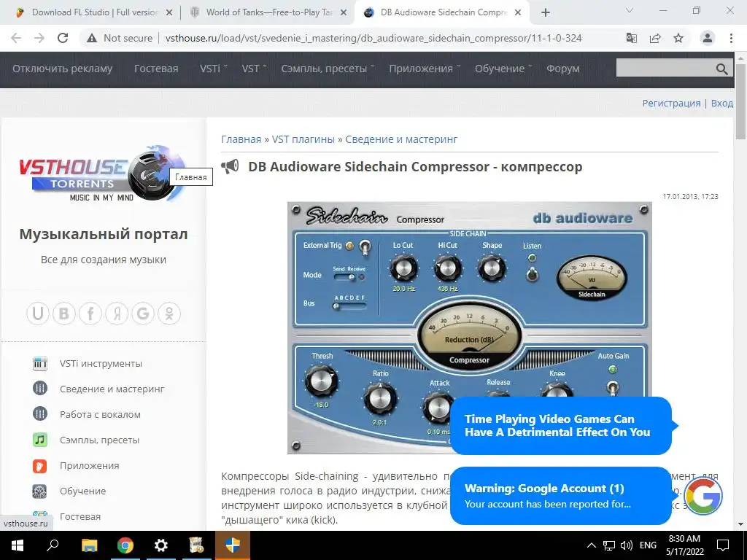Expand the Сэмплы, пресеты dropdown
747x560 pixels.
tap(328, 69)
